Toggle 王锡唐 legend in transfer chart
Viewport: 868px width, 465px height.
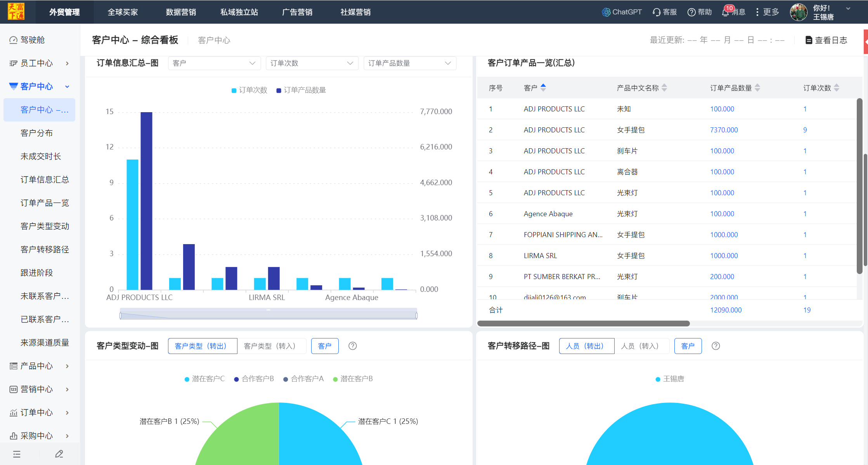pyautogui.click(x=670, y=379)
